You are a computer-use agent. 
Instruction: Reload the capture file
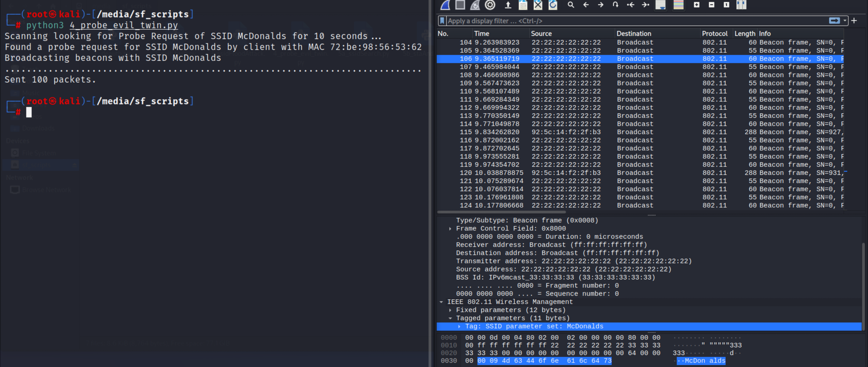(553, 5)
